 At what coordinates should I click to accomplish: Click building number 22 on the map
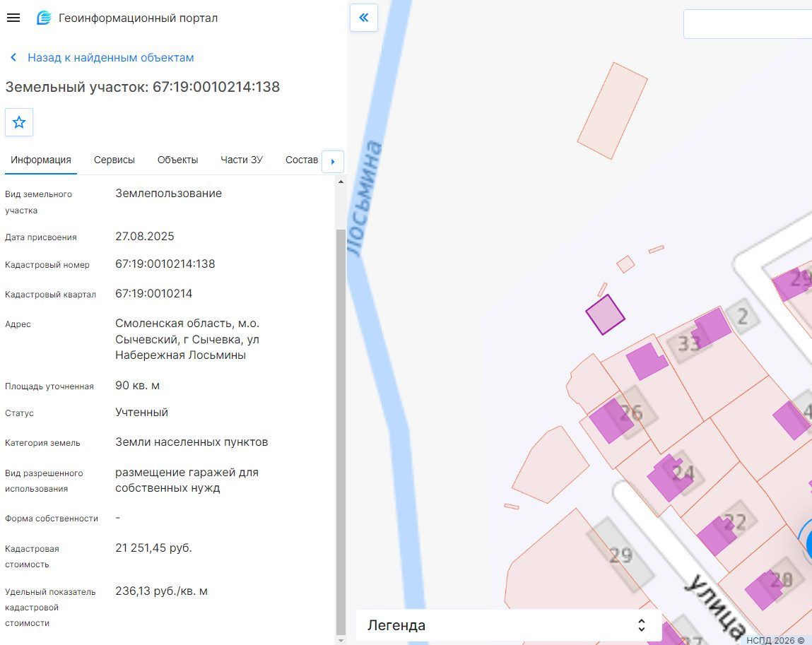(x=735, y=522)
